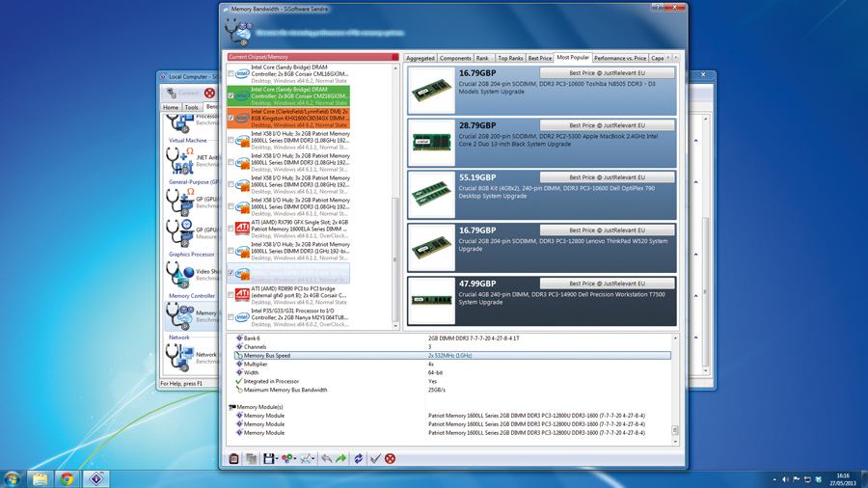Open Google Chrome from the taskbar
The image size is (868, 488).
pos(68,478)
